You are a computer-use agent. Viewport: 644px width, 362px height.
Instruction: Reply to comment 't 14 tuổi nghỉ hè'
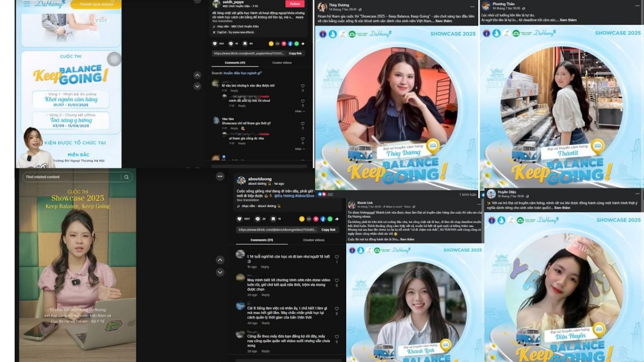(x=265, y=267)
